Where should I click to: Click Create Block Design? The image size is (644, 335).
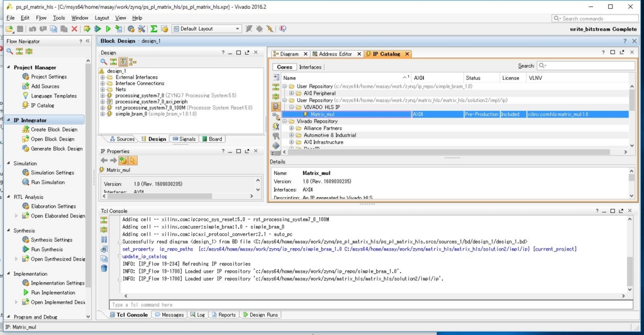point(54,130)
